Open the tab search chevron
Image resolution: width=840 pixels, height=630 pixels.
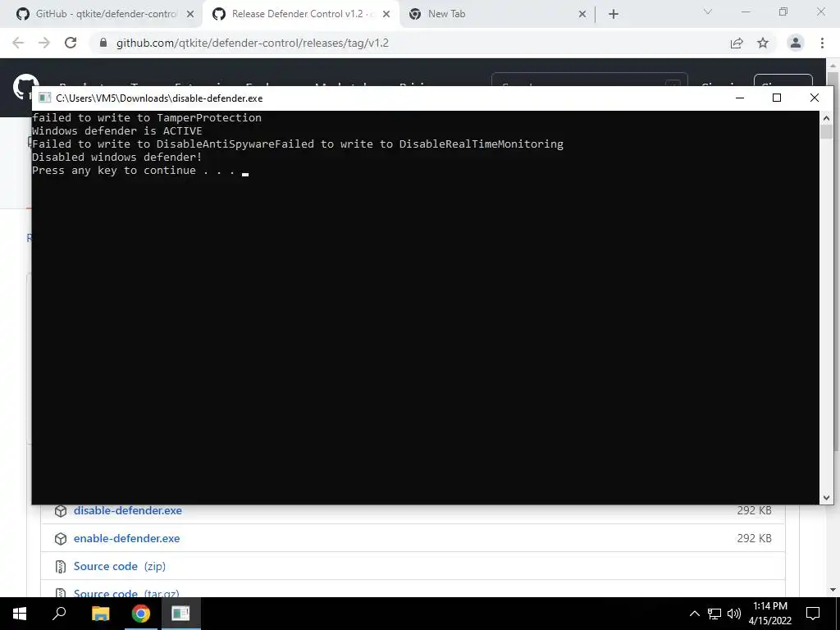tap(708, 11)
